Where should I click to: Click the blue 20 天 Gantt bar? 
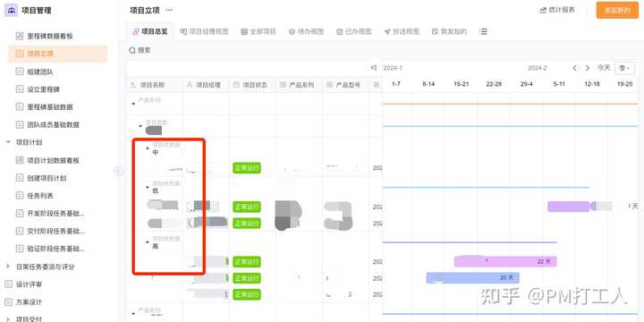(473, 278)
